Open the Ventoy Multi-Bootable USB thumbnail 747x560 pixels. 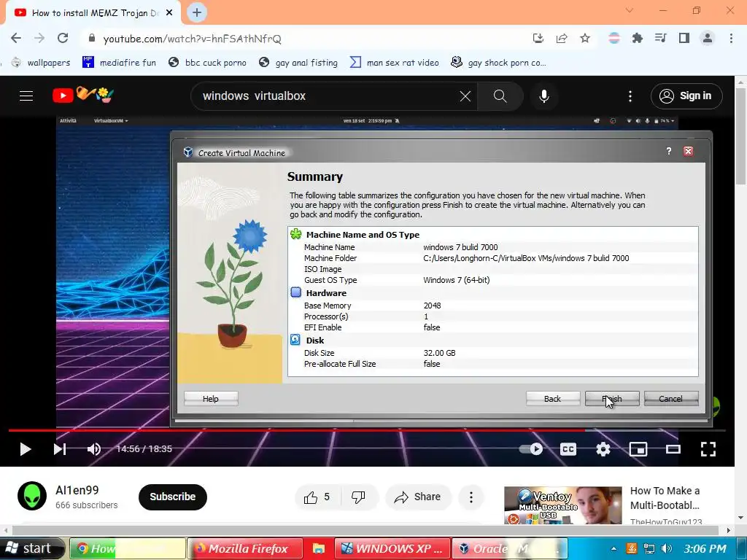pyautogui.click(x=562, y=505)
